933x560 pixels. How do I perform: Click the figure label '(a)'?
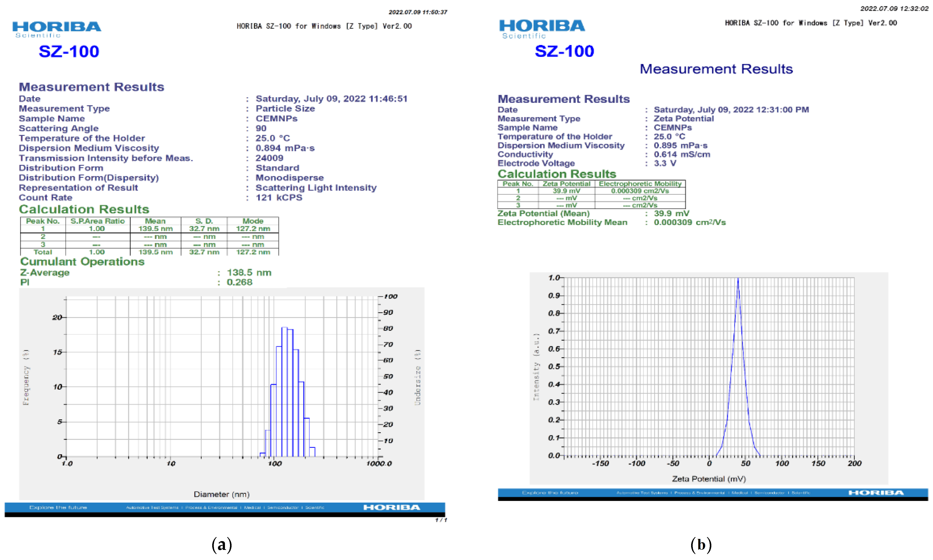222,545
